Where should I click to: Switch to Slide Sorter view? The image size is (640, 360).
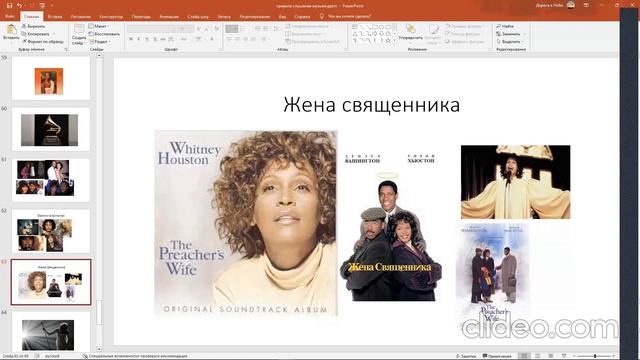point(538,356)
